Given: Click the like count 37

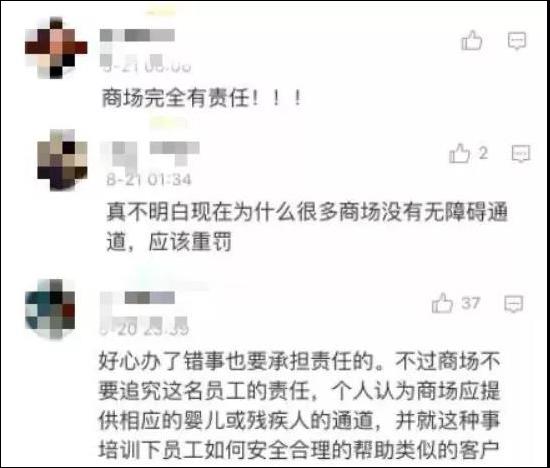Looking at the screenshot, I should point(470,303).
